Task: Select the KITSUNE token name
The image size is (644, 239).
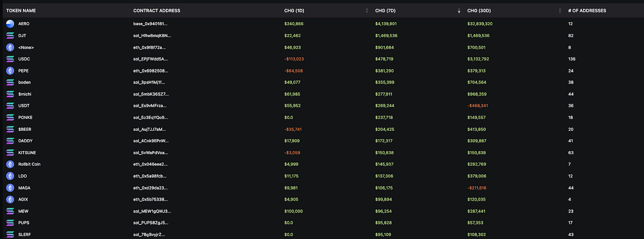Action: coord(27,153)
